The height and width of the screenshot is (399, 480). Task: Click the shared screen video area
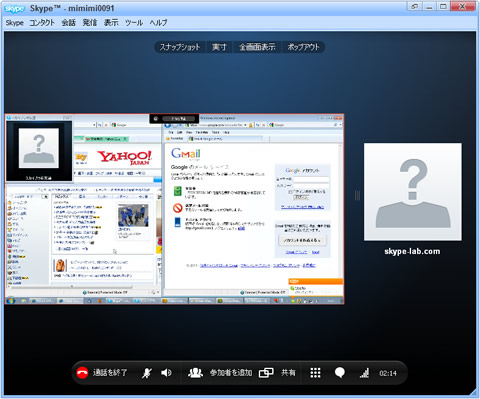pos(174,209)
